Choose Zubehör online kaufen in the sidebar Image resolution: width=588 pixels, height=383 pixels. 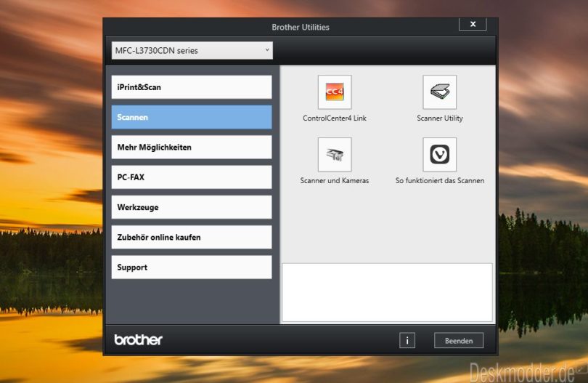(x=192, y=237)
